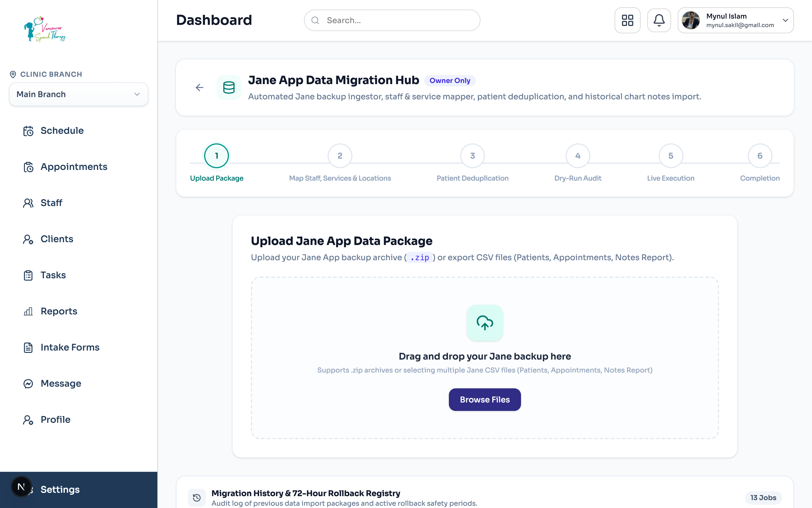Click the Intake Forms document icon
The image size is (812, 508).
coord(28,347)
